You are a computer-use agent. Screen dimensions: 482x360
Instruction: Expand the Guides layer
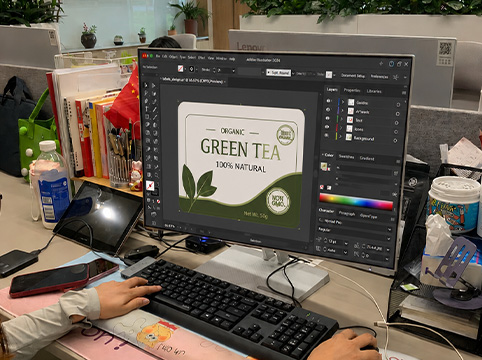(x=343, y=102)
